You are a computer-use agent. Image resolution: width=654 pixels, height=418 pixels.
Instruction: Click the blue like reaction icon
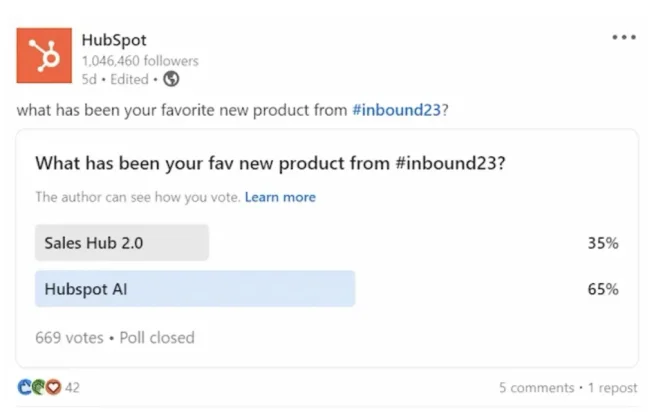click(x=25, y=387)
